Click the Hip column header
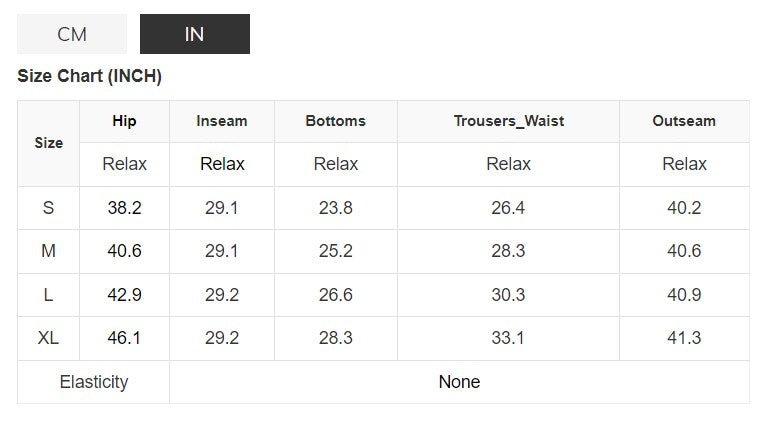The height and width of the screenshot is (435, 779). (x=124, y=121)
